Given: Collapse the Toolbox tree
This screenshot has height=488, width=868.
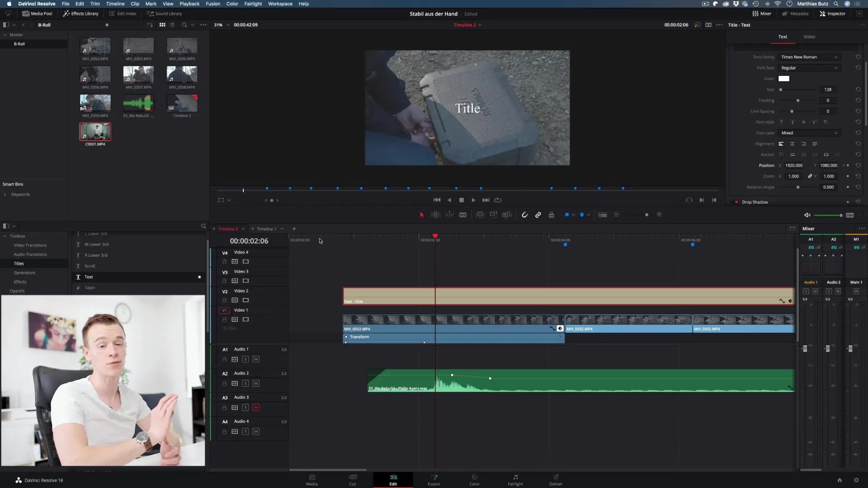Looking at the screenshot, I should [5, 236].
